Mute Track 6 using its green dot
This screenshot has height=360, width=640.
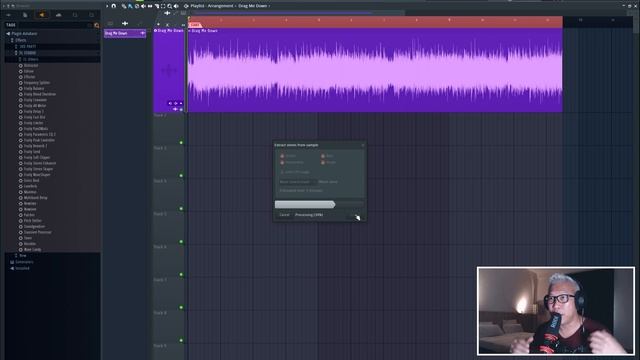pyautogui.click(x=181, y=274)
